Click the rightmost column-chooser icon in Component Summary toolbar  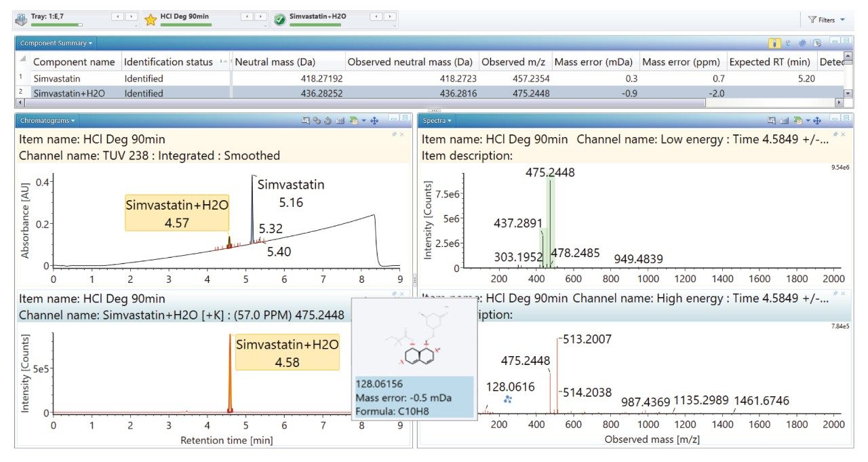(817, 43)
